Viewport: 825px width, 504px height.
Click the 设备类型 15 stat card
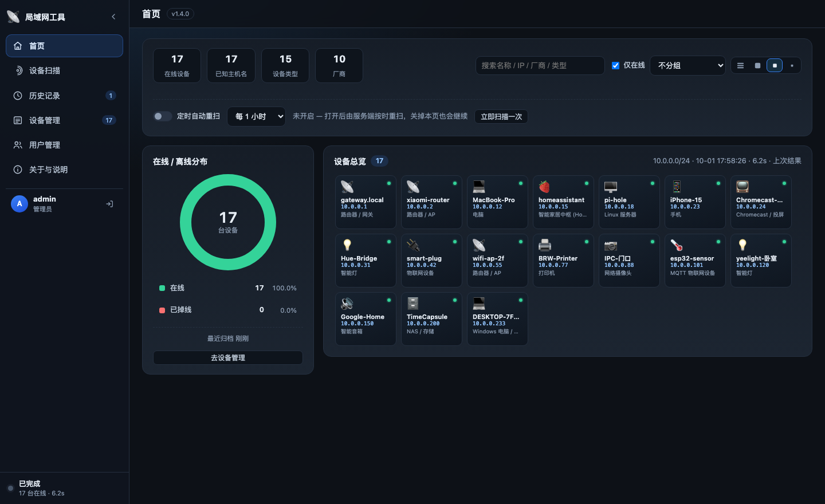click(285, 65)
